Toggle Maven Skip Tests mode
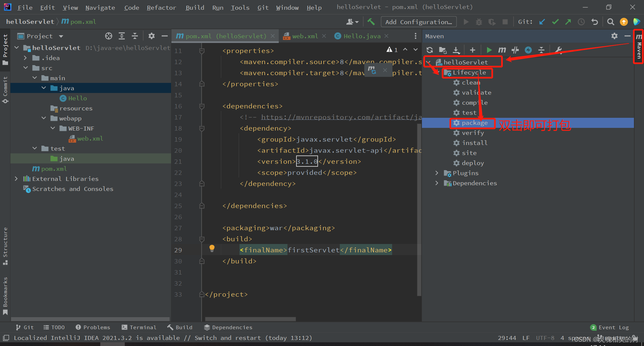644x346 pixels. click(515, 50)
